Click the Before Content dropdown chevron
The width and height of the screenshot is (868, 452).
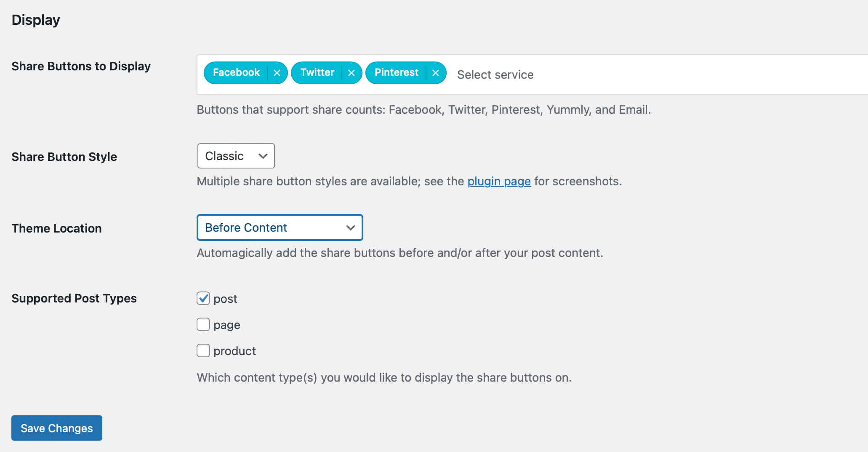(x=350, y=227)
